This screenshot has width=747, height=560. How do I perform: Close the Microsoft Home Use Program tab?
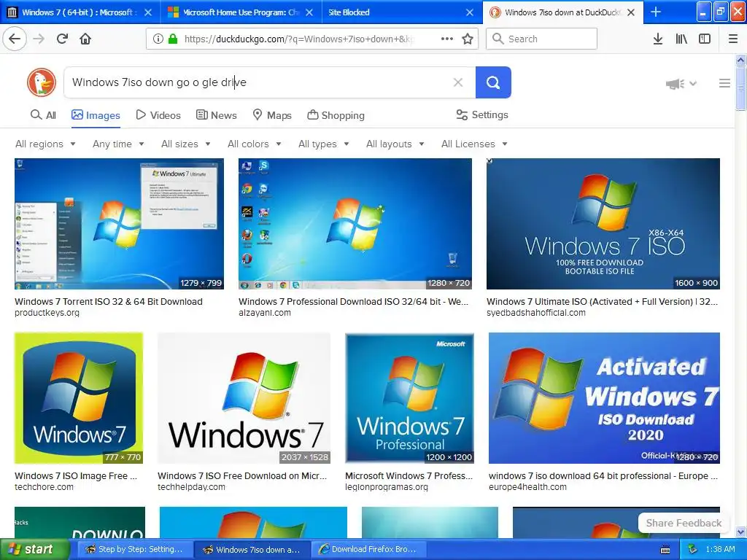pyautogui.click(x=309, y=12)
